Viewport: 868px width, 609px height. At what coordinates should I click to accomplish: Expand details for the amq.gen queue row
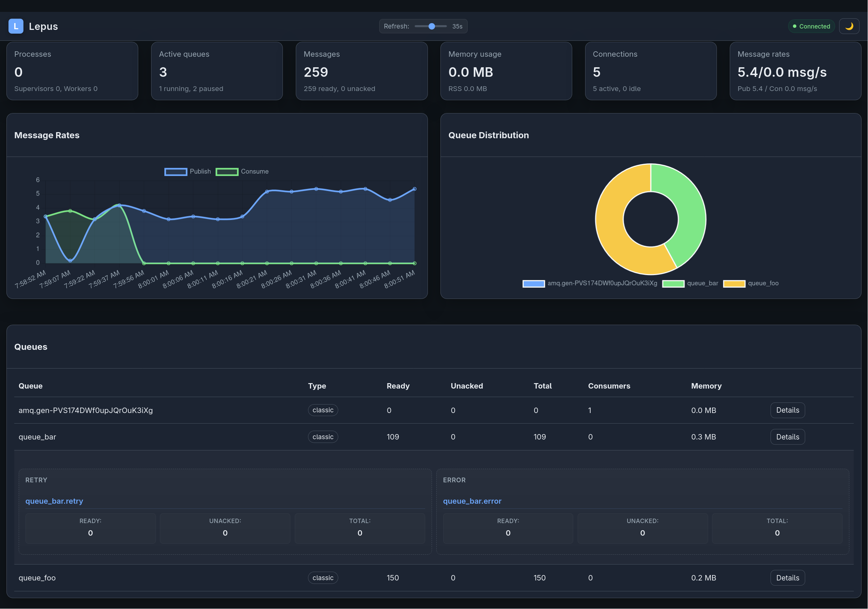pos(788,410)
